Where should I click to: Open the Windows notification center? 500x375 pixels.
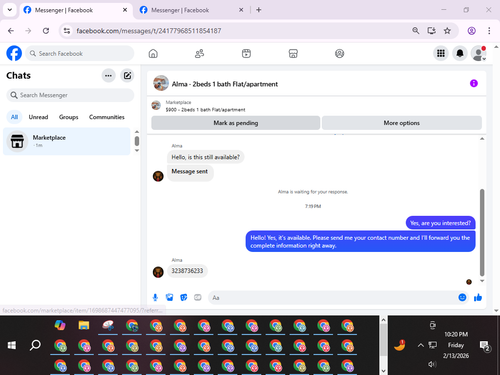pyautogui.click(x=484, y=346)
